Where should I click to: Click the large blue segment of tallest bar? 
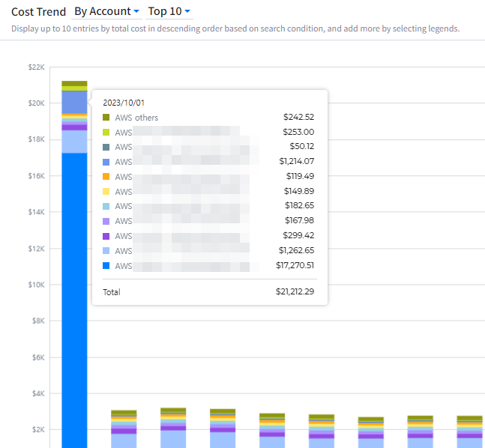[74, 300]
